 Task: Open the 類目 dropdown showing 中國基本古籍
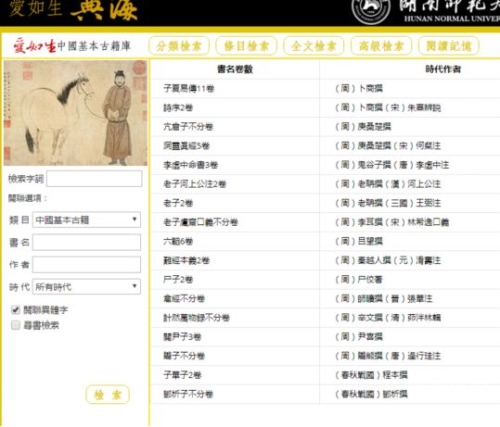[86, 220]
